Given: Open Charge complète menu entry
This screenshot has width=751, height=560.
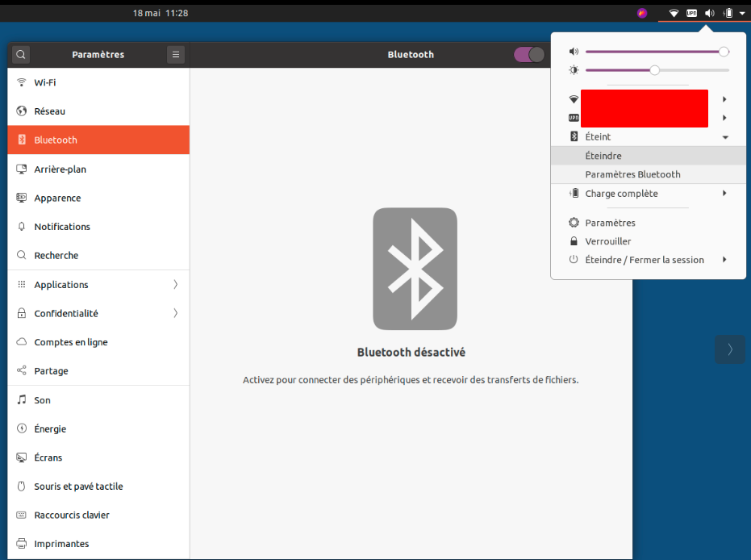Looking at the screenshot, I should (x=649, y=194).
